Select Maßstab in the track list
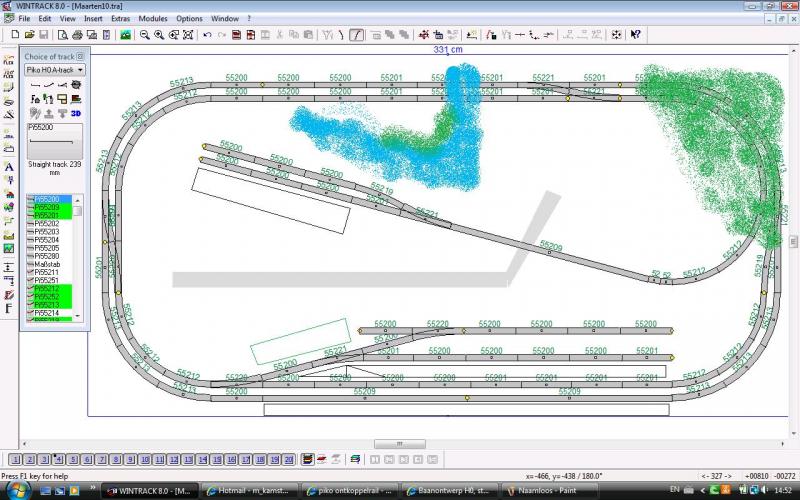800x500 pixels. coord(49,264)
